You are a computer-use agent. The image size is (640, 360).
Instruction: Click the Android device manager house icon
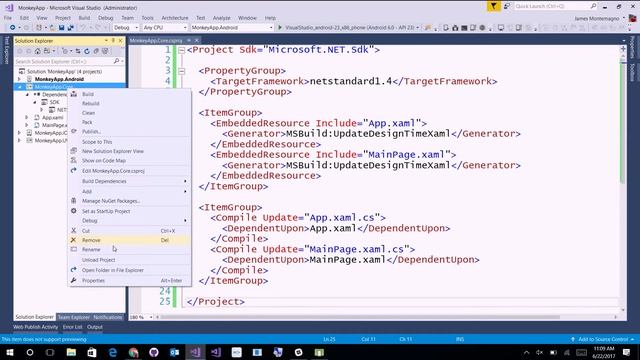point(455,27)
